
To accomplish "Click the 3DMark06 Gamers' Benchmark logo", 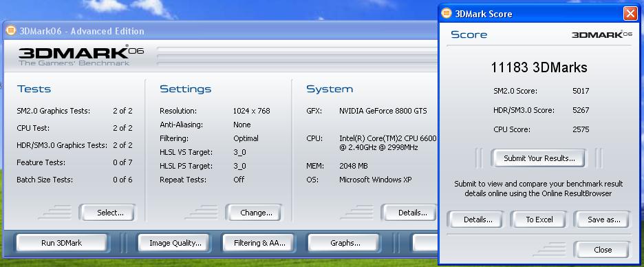I will tap(81, 56).
